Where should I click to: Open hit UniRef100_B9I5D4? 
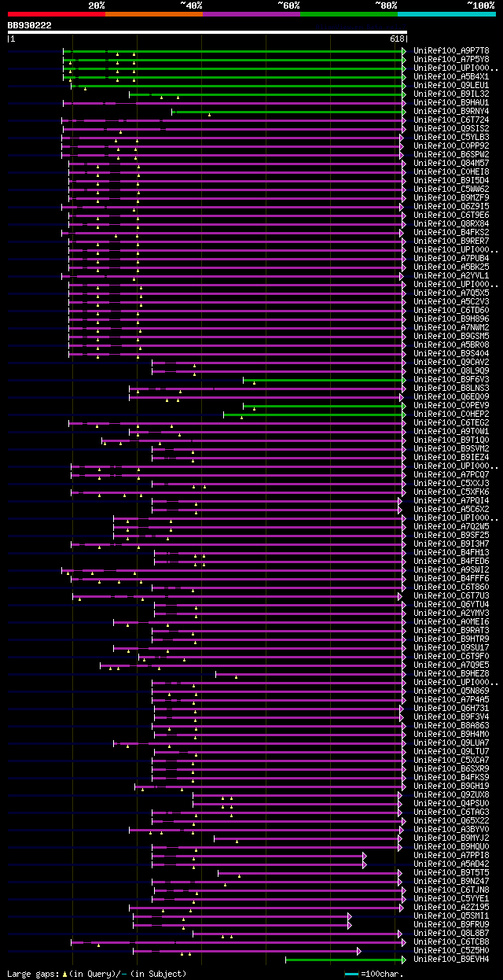click(451, 181)
